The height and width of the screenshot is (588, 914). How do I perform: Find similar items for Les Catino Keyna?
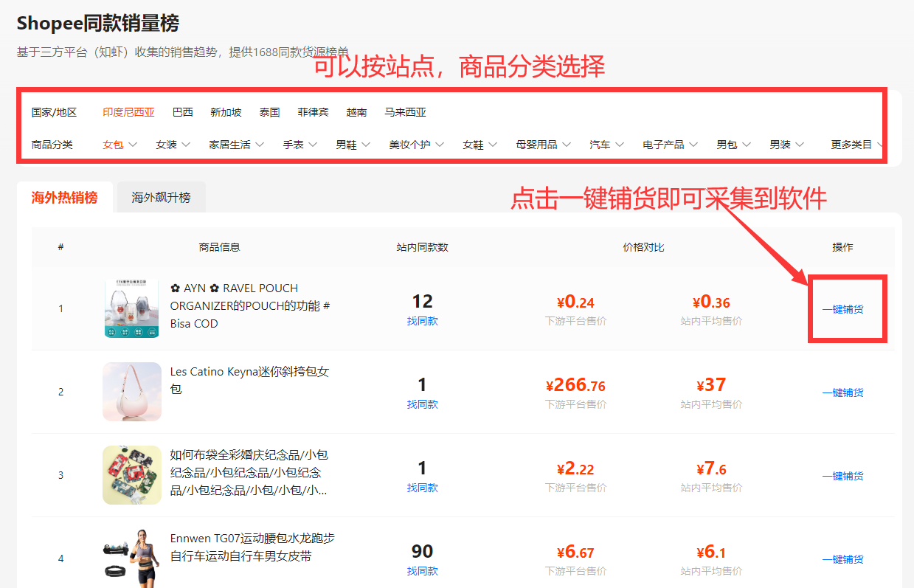tap(423, 404)
